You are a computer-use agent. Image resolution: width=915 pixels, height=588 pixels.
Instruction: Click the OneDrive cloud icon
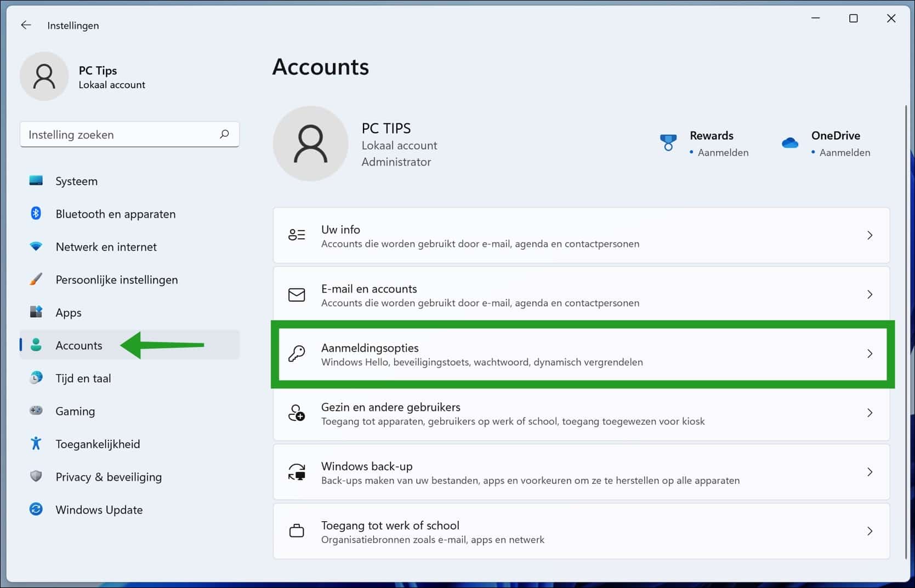click(790, 143)
